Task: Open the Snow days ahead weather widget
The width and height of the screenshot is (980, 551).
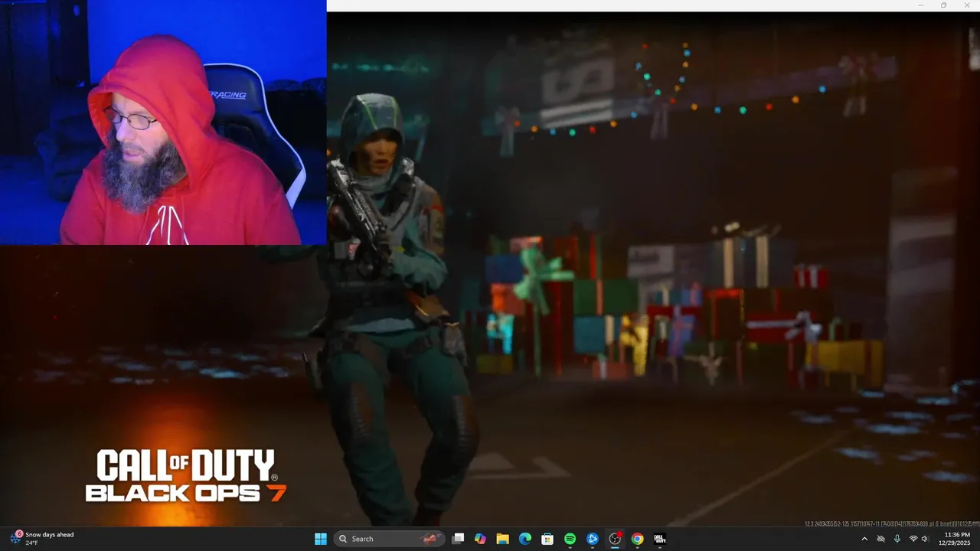Action: [x=42, y=539]
